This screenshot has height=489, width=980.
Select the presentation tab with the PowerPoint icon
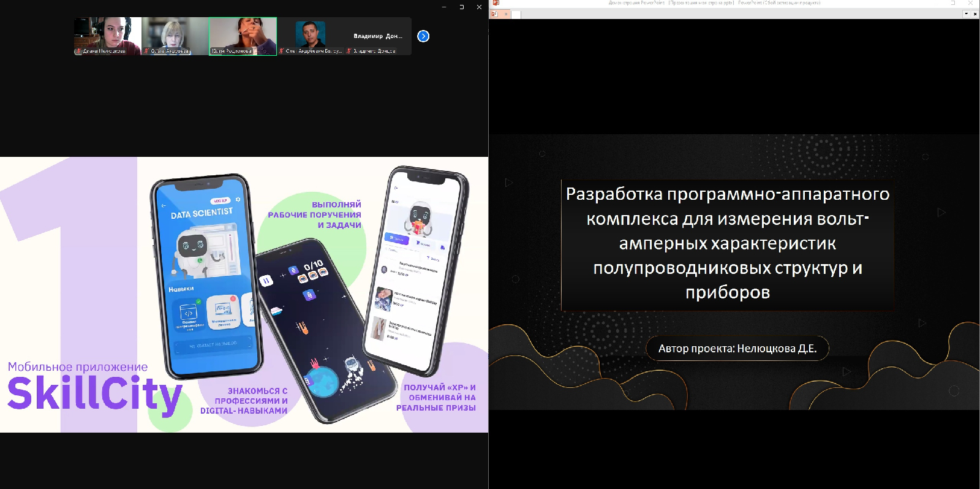[494, 14]
